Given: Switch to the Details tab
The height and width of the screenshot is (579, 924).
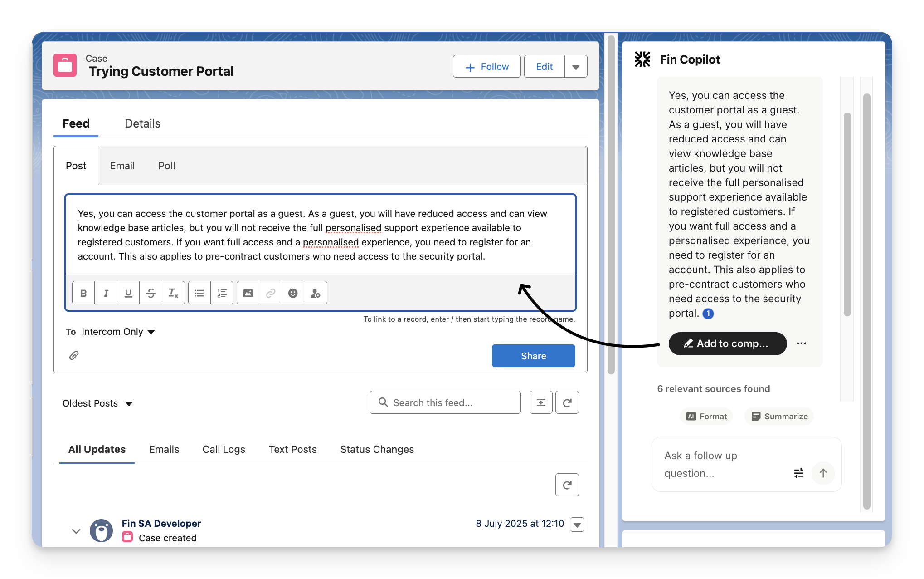Looking at the screenshot, I should coord(142,123).
